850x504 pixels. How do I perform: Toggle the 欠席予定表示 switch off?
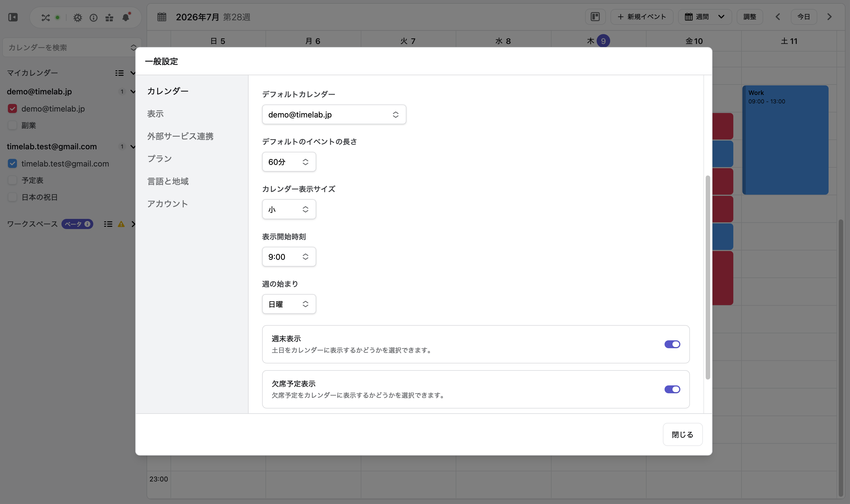(672, 390)
